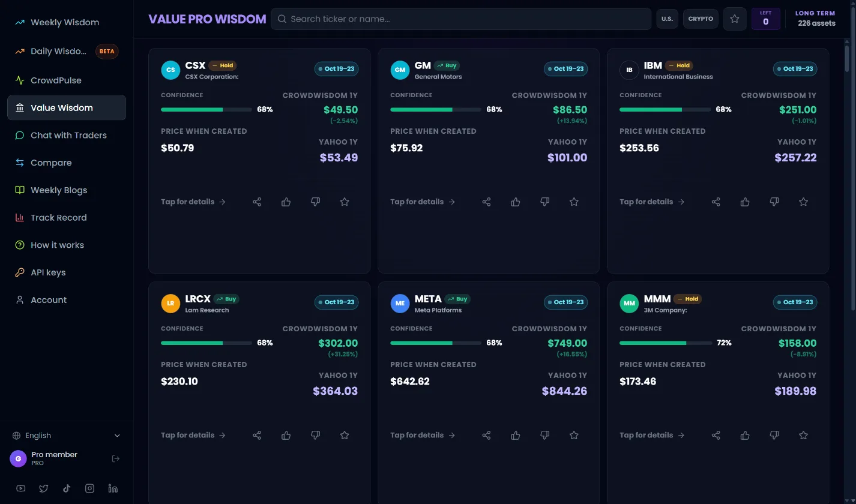856x504 pixels.
Task: Thumbs up the CSX prediction
Action: tap(286, 202)
